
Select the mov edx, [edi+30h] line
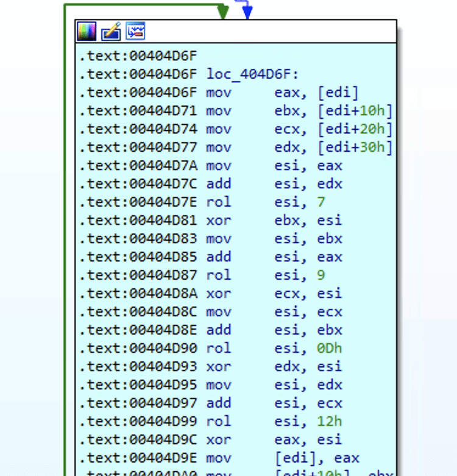[300, 147]
